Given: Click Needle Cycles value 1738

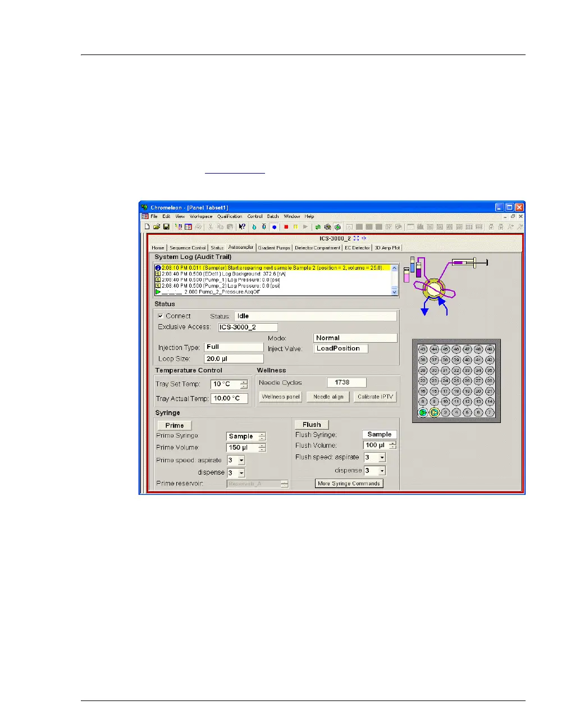Looking at the screenshot, I should (346, 383).
